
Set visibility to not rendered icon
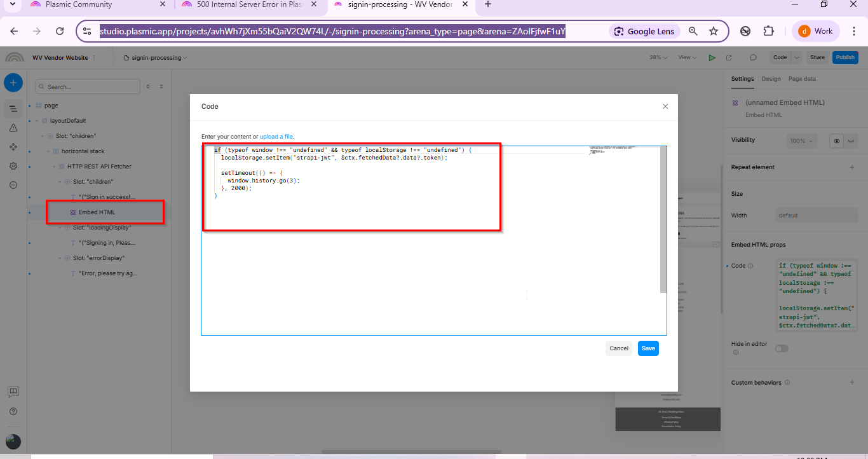point(851,141)
